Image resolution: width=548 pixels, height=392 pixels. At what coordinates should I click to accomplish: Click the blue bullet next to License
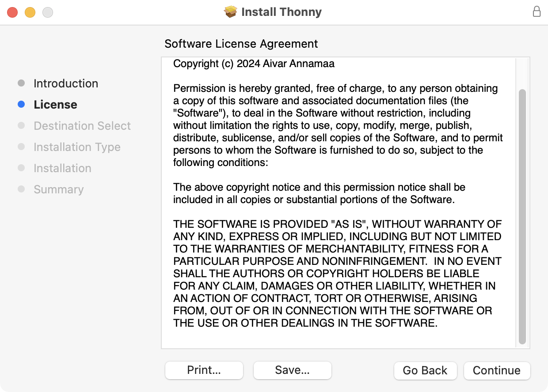(x=21, y=105)
